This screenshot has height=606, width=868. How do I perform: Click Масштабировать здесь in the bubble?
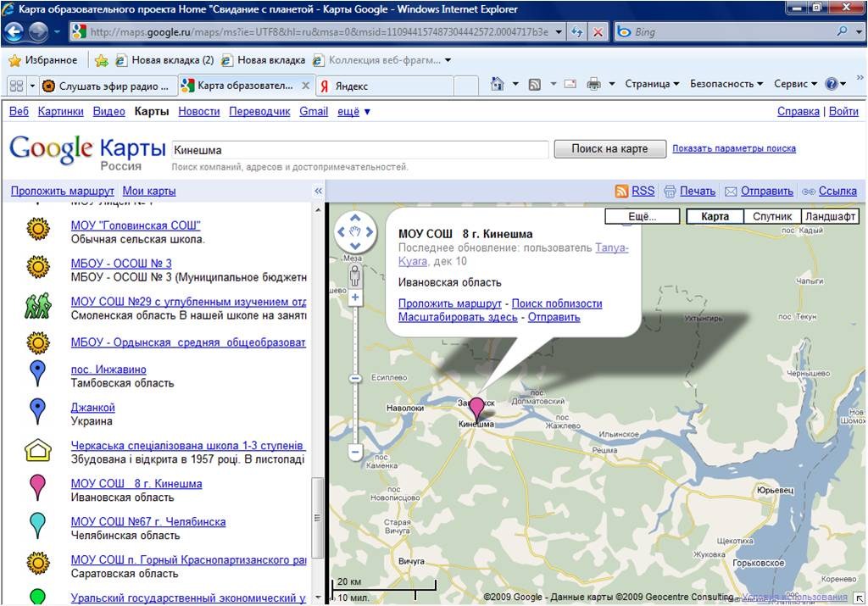458,317
